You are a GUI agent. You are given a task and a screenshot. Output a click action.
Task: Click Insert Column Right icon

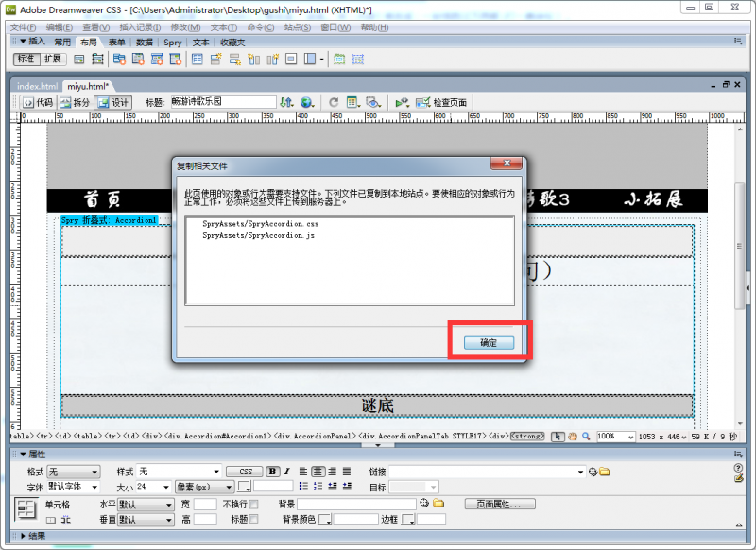coord(272,60)
